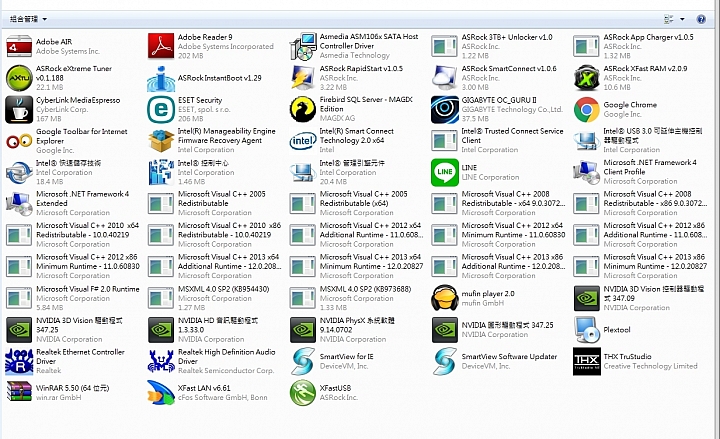The image size is (720, 439).
Task: Select the ESET Security icon
Action: click(161, 109)
